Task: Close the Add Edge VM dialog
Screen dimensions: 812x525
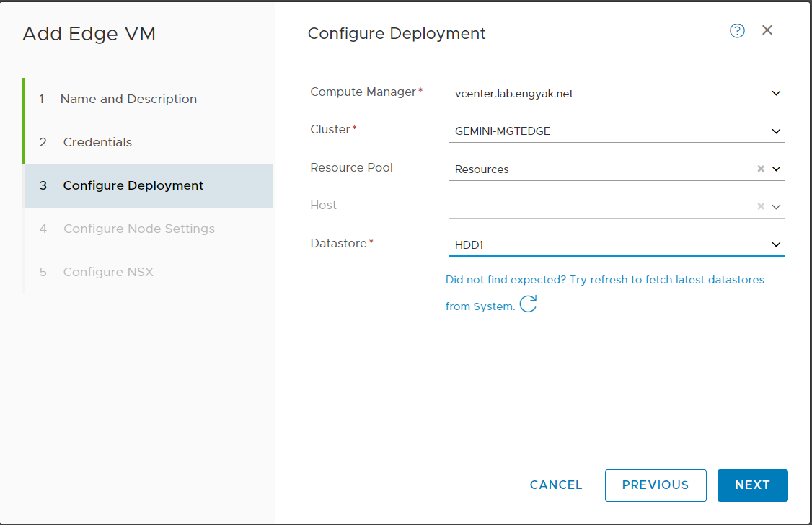Action: tap(767, 30)
